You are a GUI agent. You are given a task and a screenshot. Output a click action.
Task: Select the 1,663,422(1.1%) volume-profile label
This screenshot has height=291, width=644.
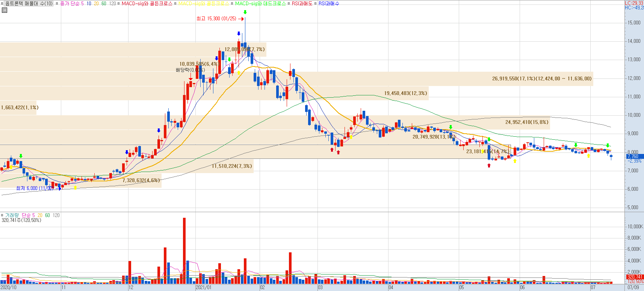pos(20,107)
